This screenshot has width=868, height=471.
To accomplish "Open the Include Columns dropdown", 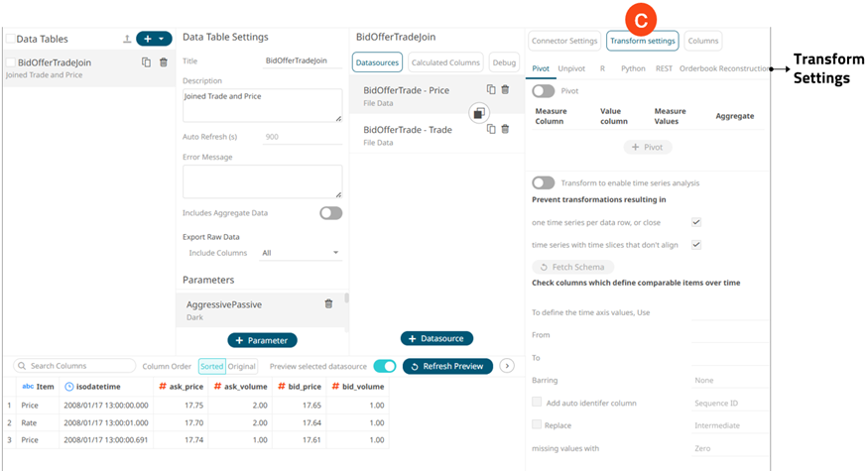I will click(x=301, y=253).
